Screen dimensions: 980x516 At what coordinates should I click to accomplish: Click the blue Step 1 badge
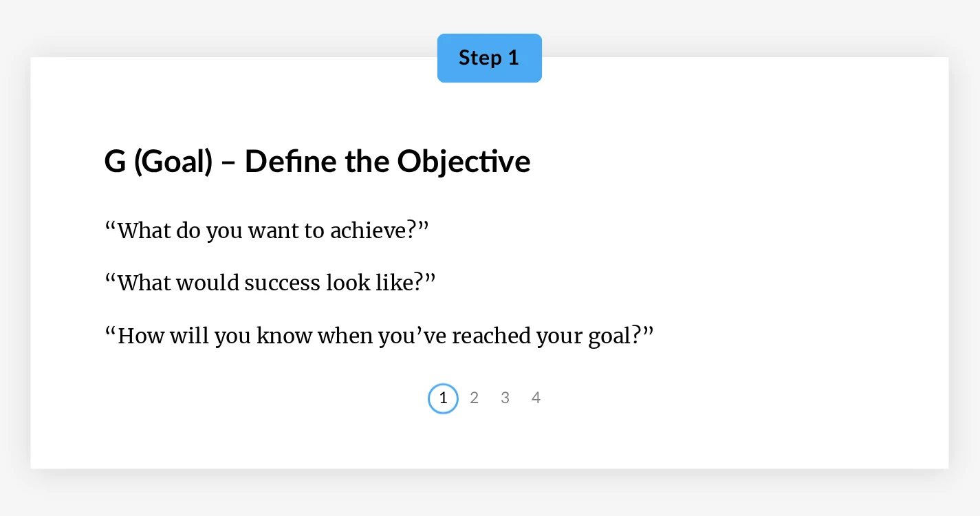(x=490, y=58)
